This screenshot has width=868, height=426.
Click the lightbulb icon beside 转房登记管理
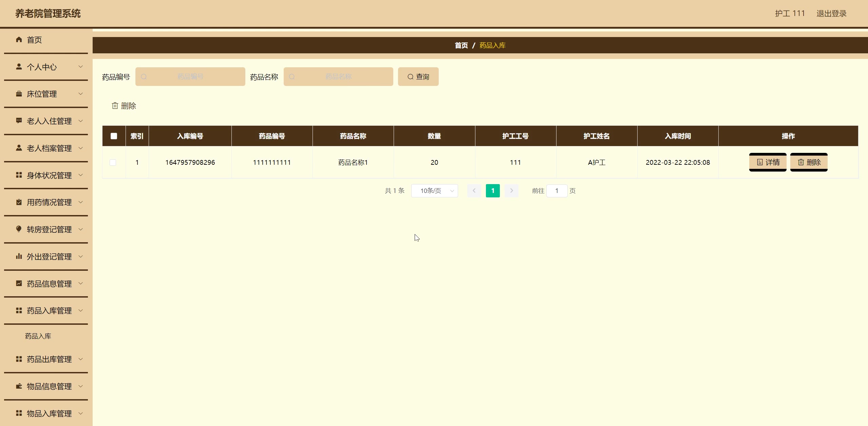coord(19,229)
